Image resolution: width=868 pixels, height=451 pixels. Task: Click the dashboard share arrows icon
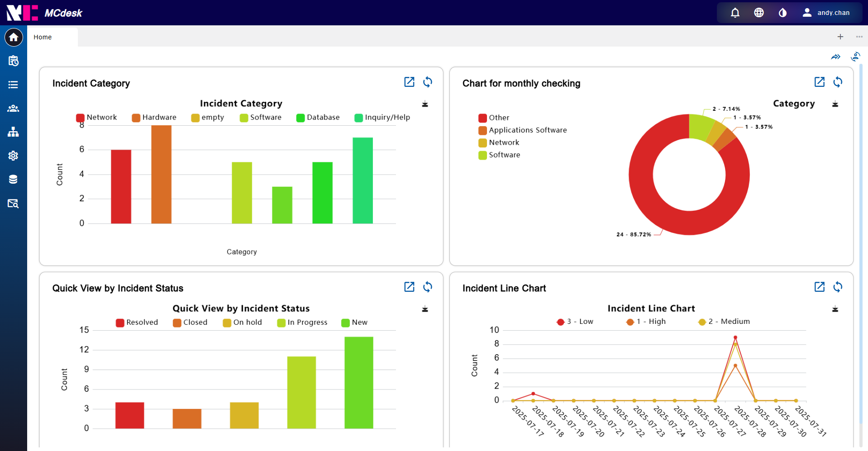pos(836,57)
